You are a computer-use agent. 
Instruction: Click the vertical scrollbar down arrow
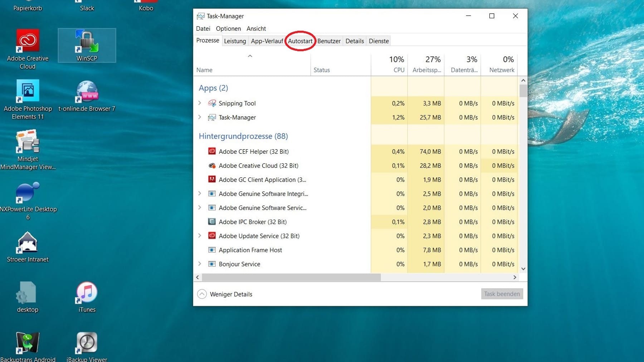pyautogui.click(x=523, y=269)
